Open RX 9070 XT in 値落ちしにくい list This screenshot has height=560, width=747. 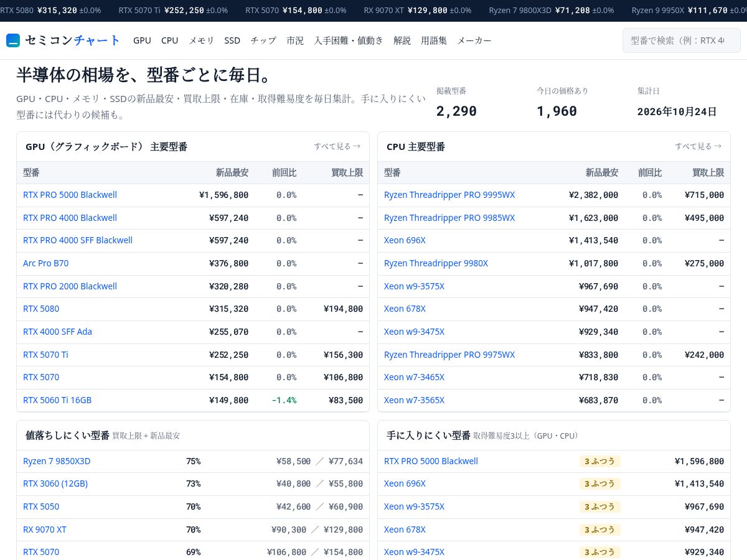click(x=45, y=530)
